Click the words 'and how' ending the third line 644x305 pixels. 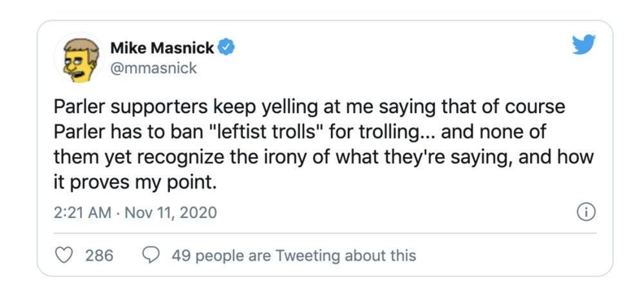pyautogui.click(x=556, y=158)
